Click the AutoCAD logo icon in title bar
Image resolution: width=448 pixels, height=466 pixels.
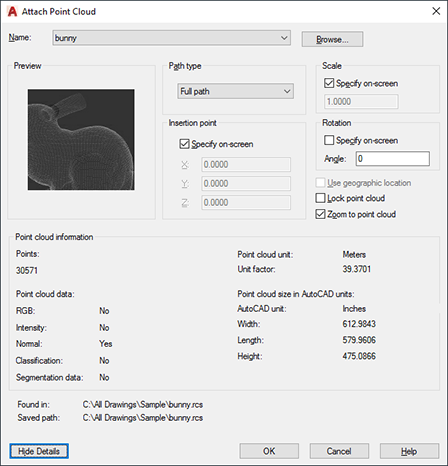[x=12, y=12]
